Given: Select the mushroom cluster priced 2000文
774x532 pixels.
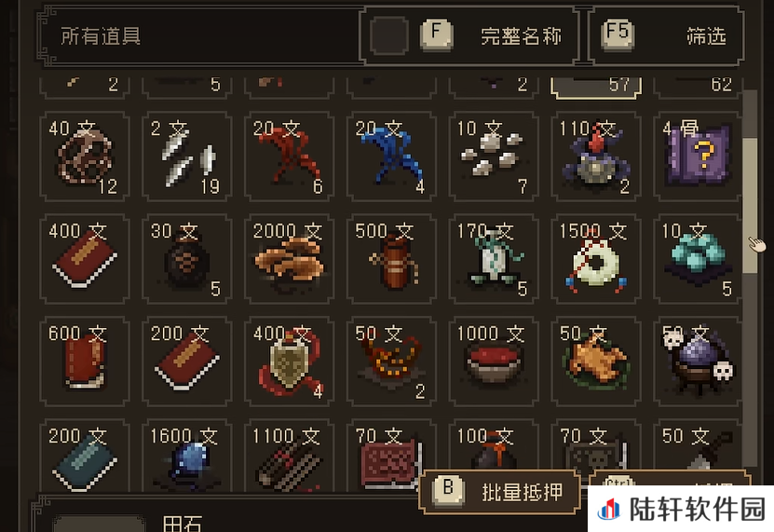Looking at the screenshot, I should 289,258.
